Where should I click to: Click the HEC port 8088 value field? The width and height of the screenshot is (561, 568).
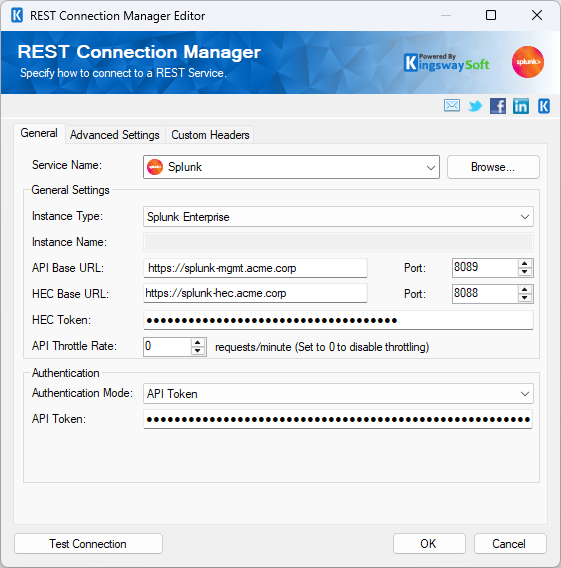point(485,293)
